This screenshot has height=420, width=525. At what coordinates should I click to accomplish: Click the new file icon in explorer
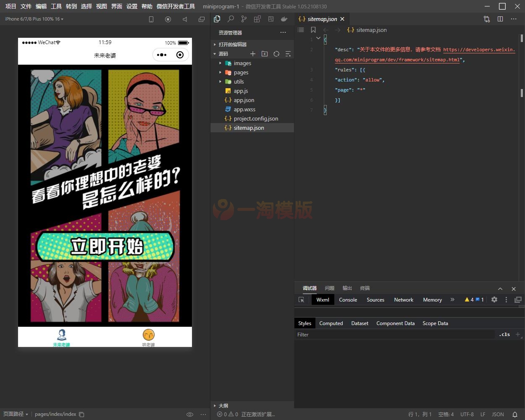[253, 54]
